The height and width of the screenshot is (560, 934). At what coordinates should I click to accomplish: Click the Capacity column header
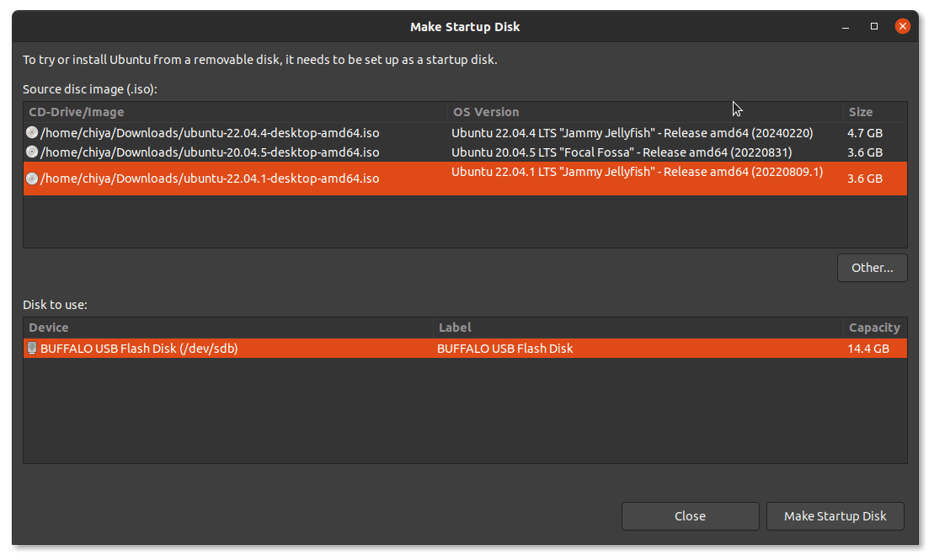(x=874, y=327)
